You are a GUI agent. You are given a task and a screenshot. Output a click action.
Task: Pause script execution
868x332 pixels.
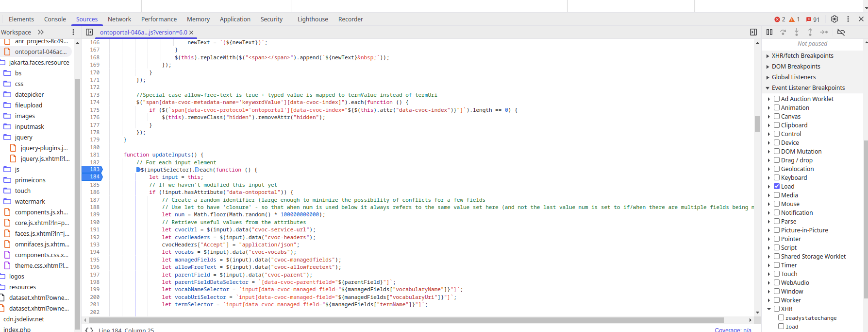click(769, 32)
